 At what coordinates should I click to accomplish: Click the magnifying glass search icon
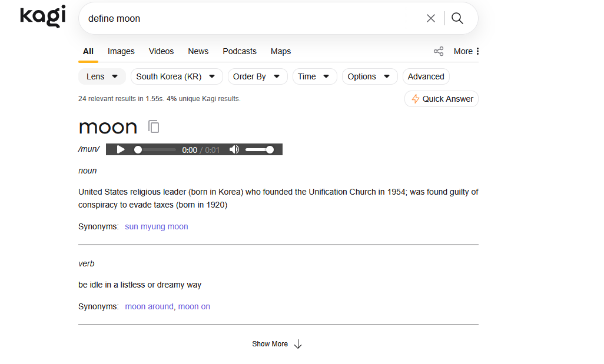[x=457, y=18]
